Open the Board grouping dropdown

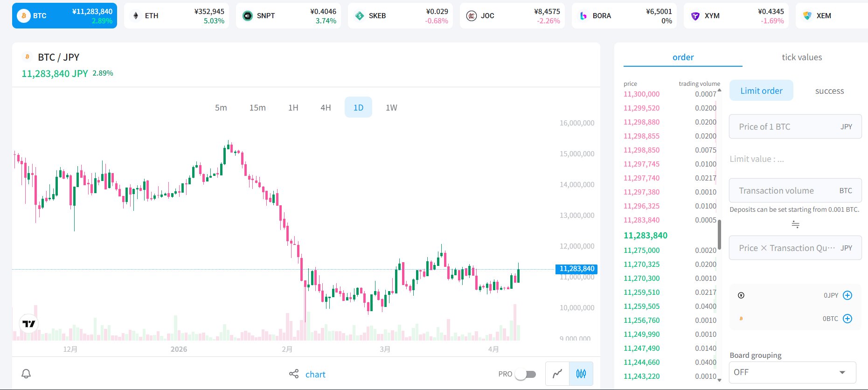point(792,372)
